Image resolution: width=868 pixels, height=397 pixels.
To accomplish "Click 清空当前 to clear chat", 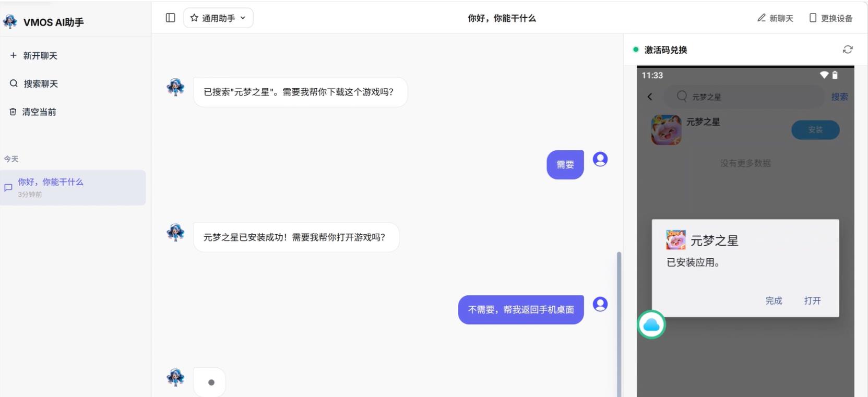I will (x=33, y=112).
